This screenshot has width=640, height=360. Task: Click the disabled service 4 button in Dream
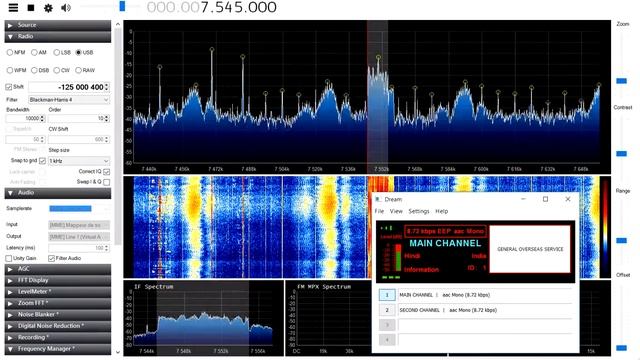point(387,340)
